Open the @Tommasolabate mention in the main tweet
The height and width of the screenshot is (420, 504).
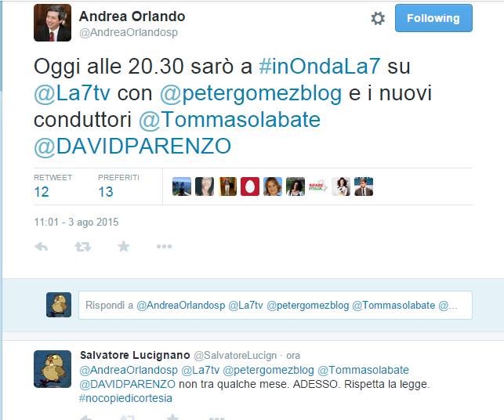(x=230, y=120)
